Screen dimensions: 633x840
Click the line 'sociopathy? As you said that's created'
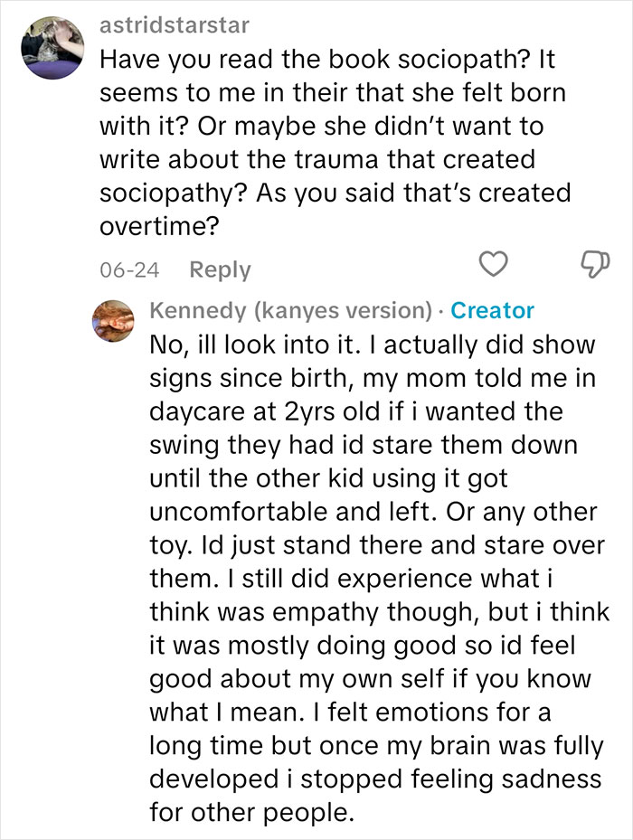click(x=335, y=193)
